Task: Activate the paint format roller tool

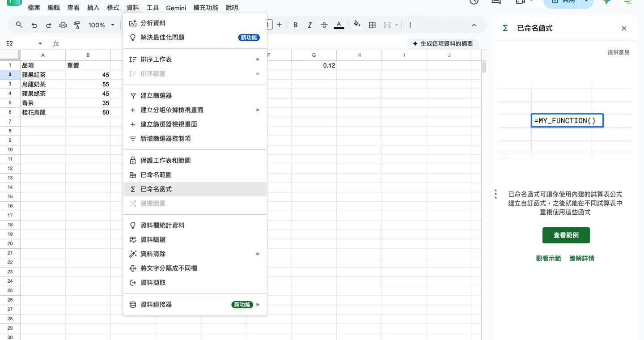Action: 77,25
